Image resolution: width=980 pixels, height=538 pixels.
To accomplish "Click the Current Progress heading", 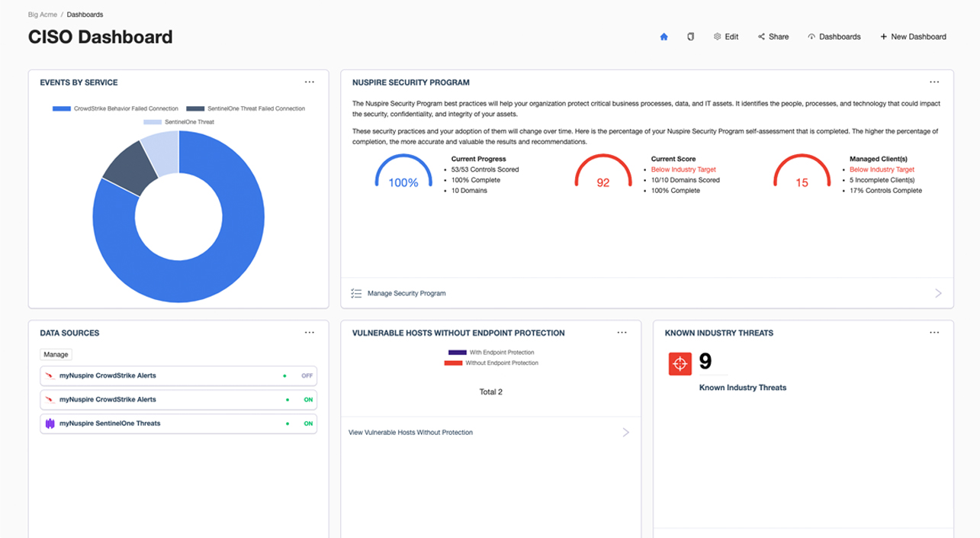I will pos(479,159).
